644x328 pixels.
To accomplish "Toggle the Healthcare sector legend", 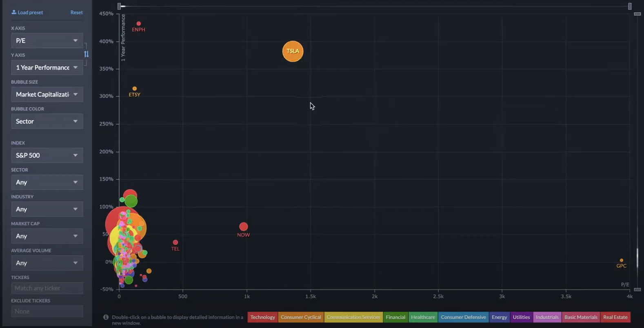I will click(x=423, y=317).
